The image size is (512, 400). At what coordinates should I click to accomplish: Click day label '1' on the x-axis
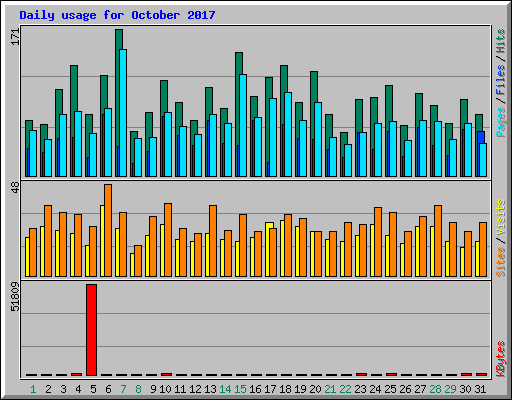[x=33, y=389]
